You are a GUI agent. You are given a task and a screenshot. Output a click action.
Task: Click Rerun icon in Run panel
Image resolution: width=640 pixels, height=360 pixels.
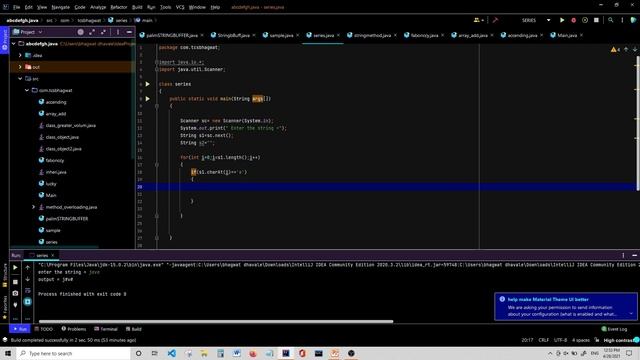[x=15, y=268]
